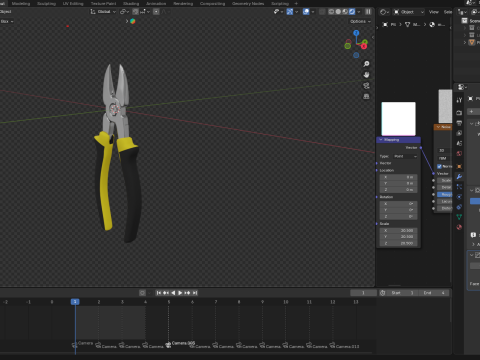Image resolution: width=480 pixels, height=360 pixels.
Task: Add a new workspace with plus icon
Action: click(296, 4)
